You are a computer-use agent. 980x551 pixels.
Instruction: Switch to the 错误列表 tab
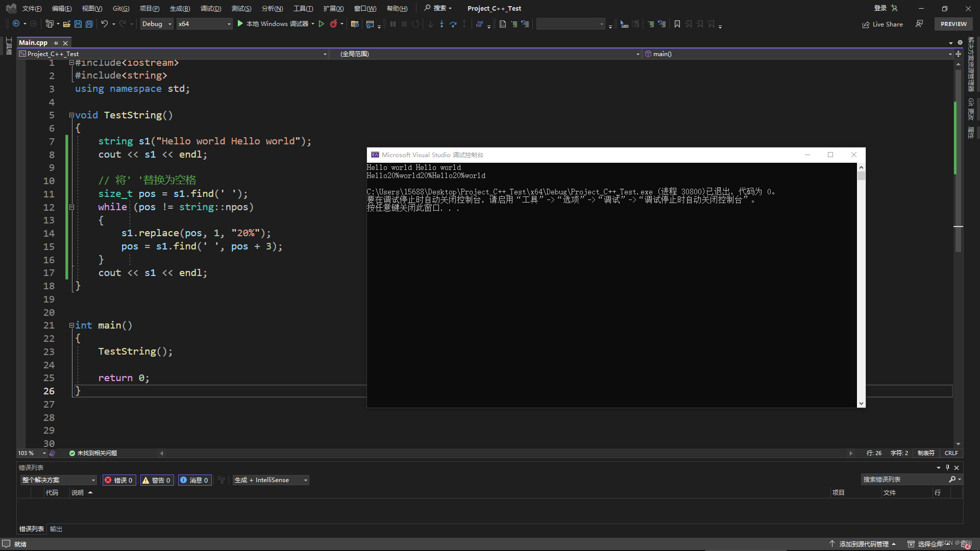click(x=32, y=529)
